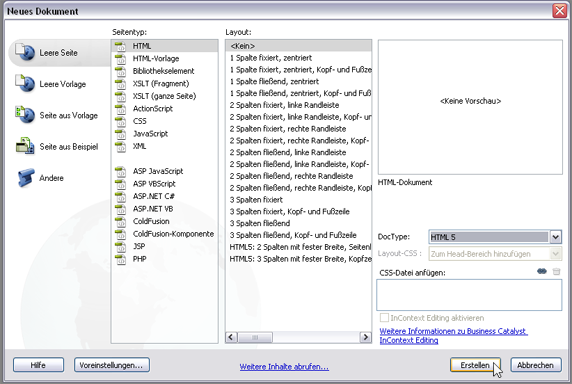Click the ASP JavaScript file icon
Viewport: 572px width, 384px height.
(120, 171)
